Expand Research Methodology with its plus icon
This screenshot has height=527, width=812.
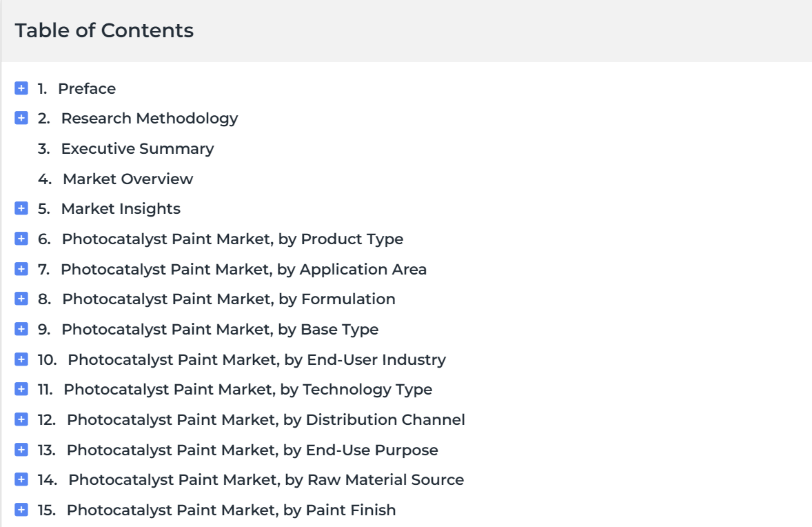[21, 118]
